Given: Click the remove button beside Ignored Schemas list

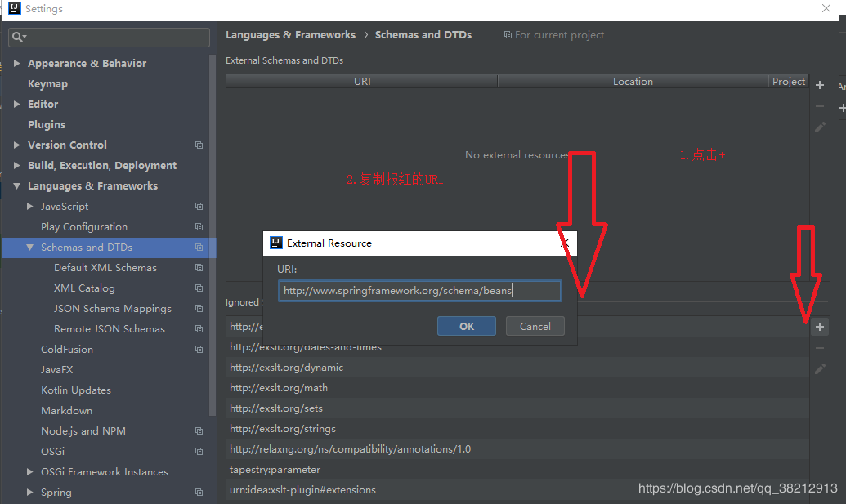Looking at the screenshot, I should click(x=820, y=348).
